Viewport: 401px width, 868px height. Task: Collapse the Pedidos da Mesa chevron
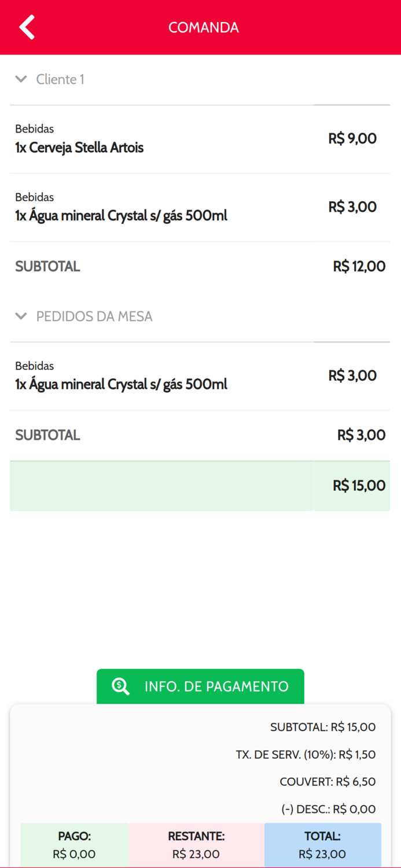pos(21,316)
